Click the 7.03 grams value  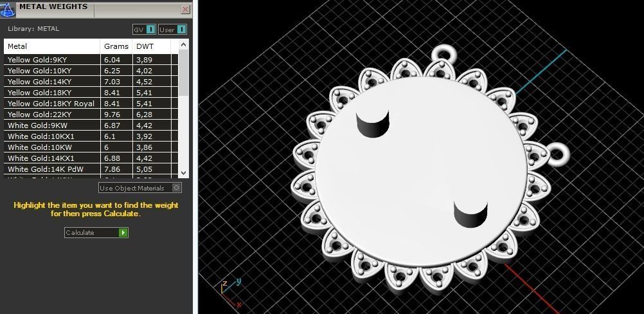tap(112, 82)
